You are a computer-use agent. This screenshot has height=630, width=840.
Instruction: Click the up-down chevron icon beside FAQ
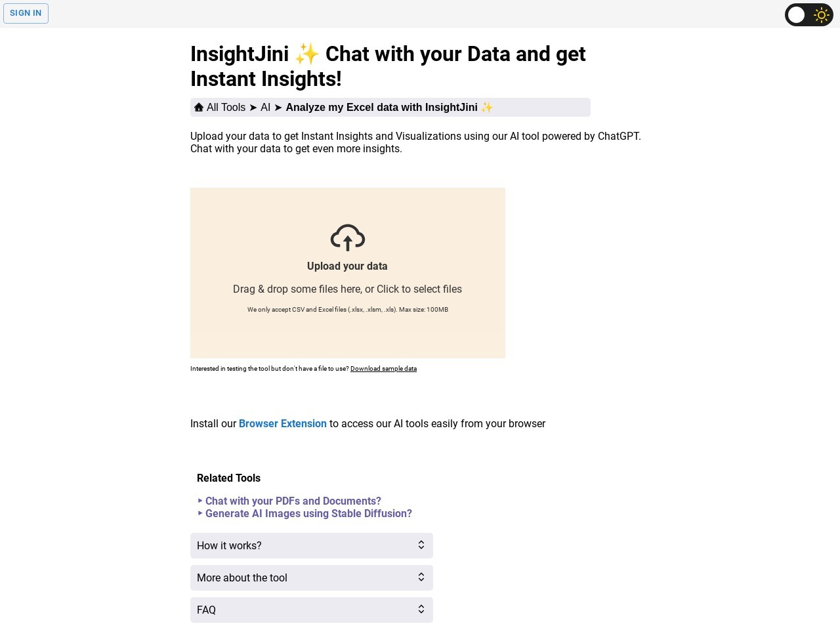421,610
